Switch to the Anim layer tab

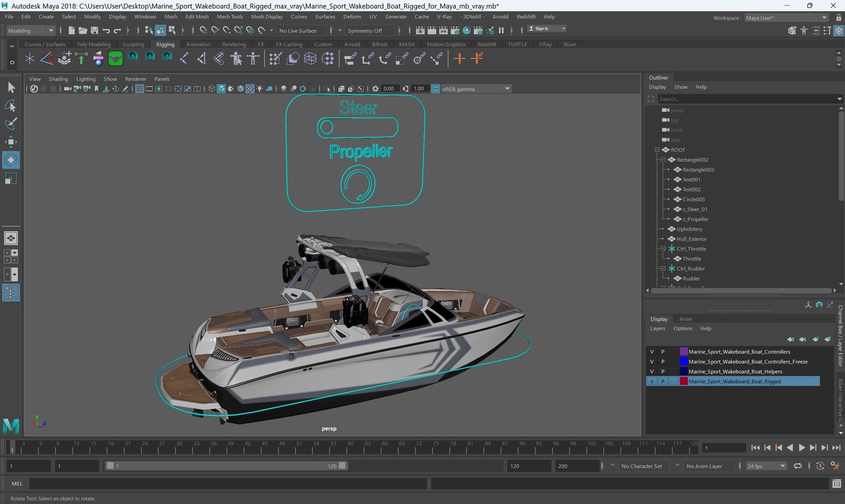click(x=685, y=319)
